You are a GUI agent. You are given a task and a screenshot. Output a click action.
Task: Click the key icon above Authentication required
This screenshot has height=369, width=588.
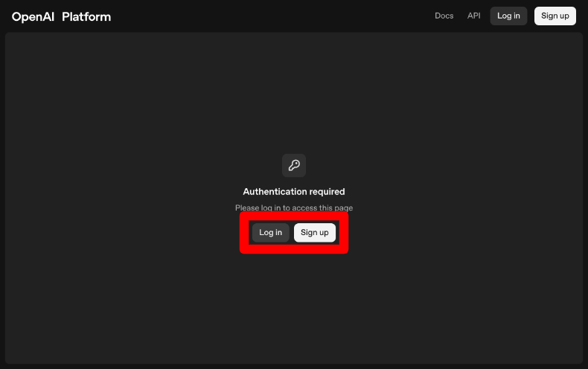tap(294, 165)
